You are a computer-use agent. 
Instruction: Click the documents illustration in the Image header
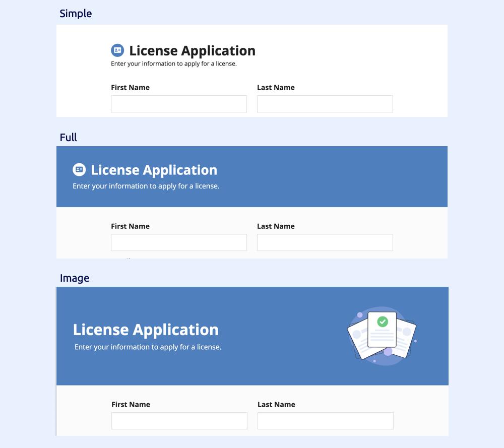click(x=382, y=336)
